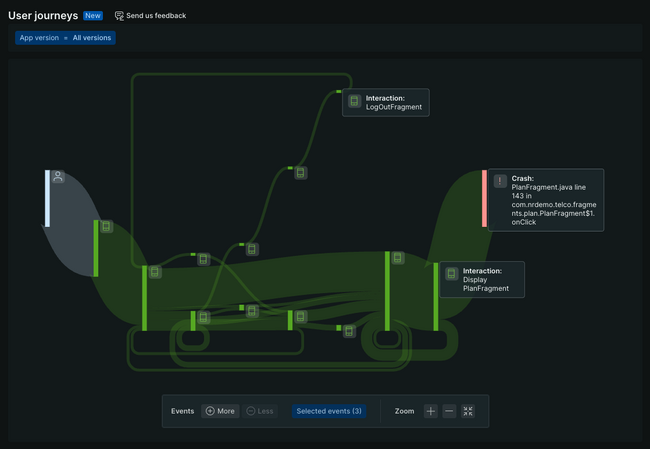Screen dimensions: 650x449
Task: Zoom out with the minus icon
Action: (449, 411)
